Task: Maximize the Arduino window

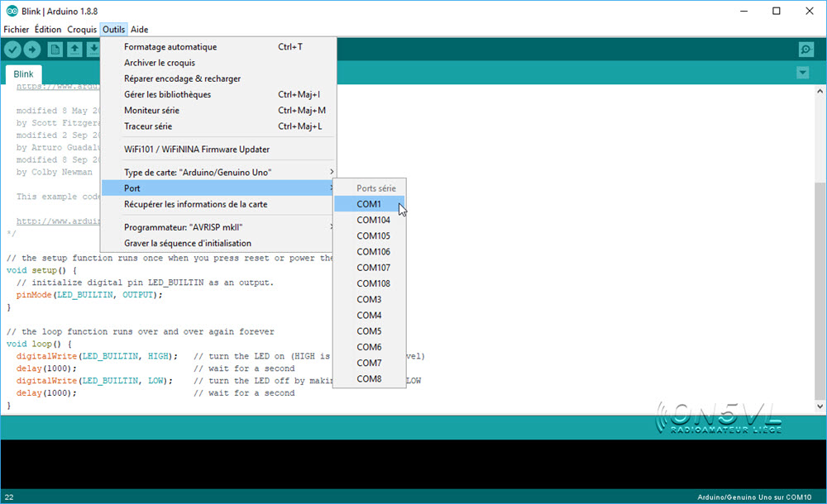Action: (777, 11)
